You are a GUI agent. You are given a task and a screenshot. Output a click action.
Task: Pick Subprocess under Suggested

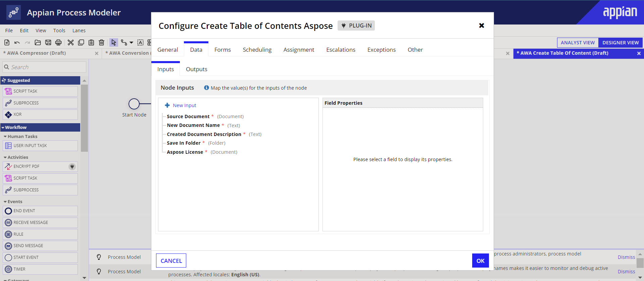click(x=40, y=103)
